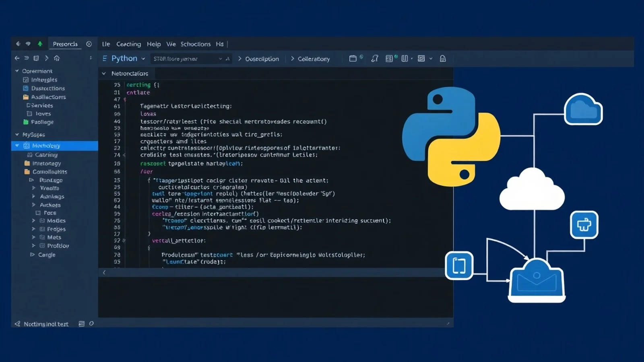
Task: Click the code line vertall_arttetior:
Action: (179, 241)
